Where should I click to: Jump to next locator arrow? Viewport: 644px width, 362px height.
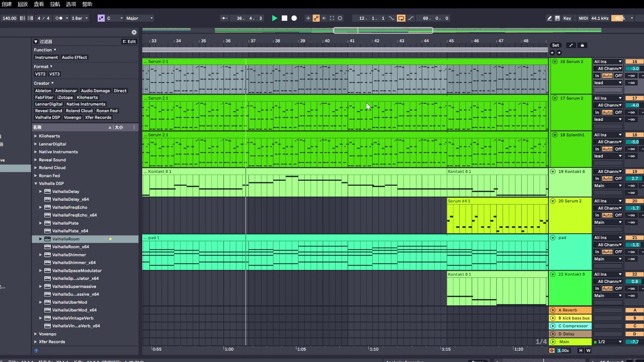[x=559, y=53]
